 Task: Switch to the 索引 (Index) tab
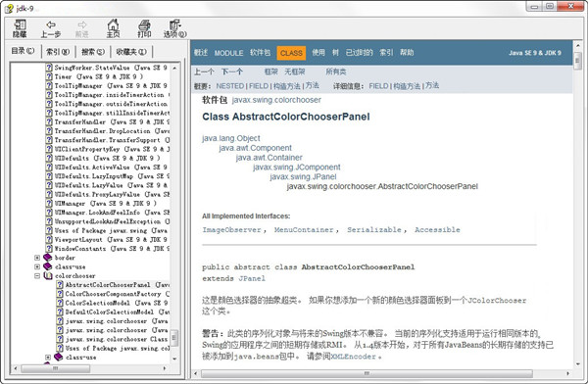[x=58, y=52]
